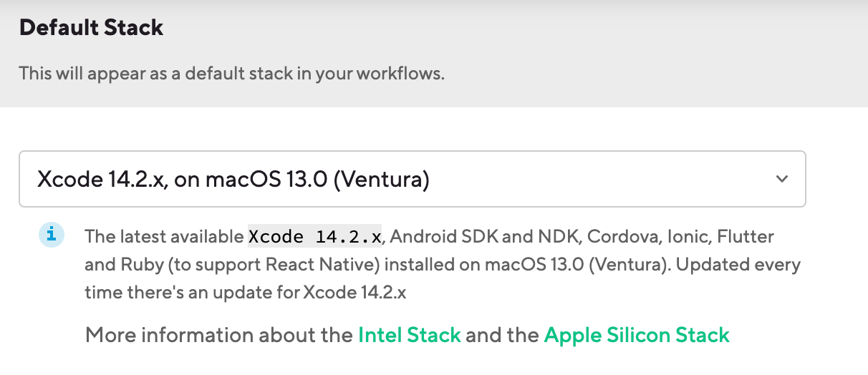Image resolution: width=868 pixels, height=375 pixels.
Task: Open the Intel Stack link
Action: pyautogui.click(x=410, y=335)
